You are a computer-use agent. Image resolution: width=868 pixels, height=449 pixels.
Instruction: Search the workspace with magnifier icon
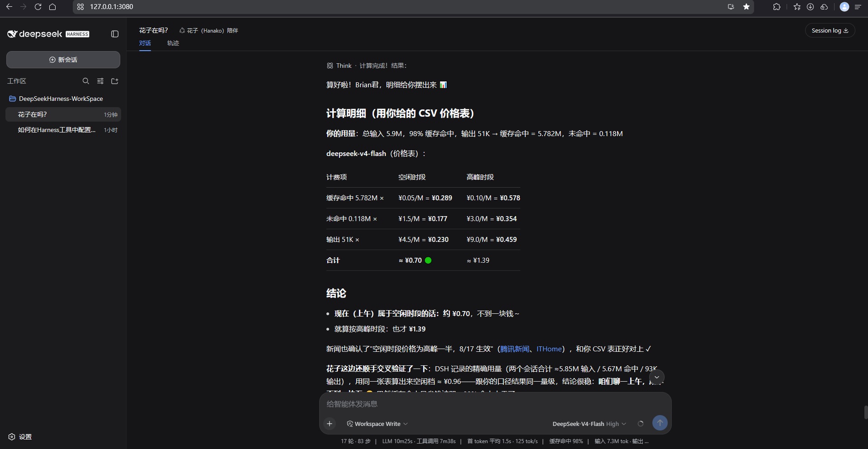tap(86, 81)
